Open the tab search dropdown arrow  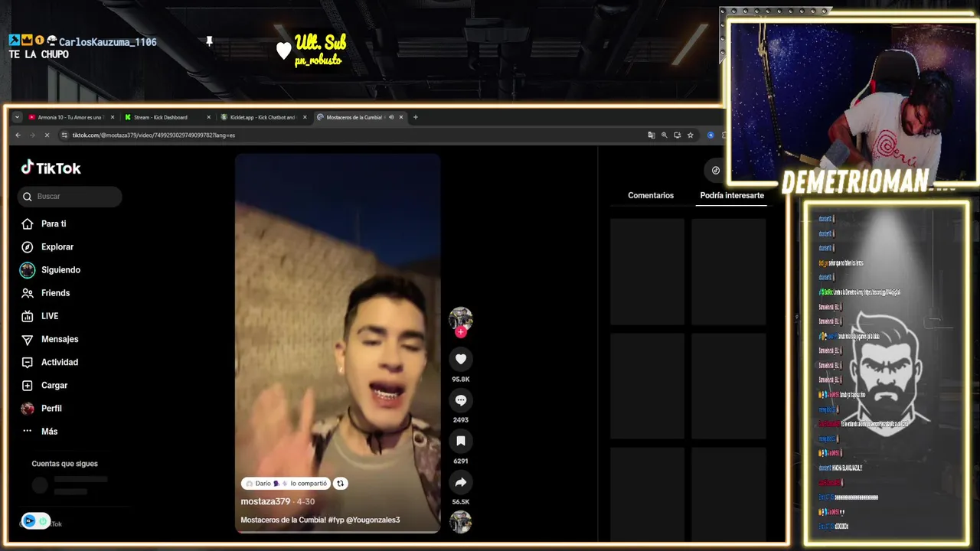[x=17, y=117]
